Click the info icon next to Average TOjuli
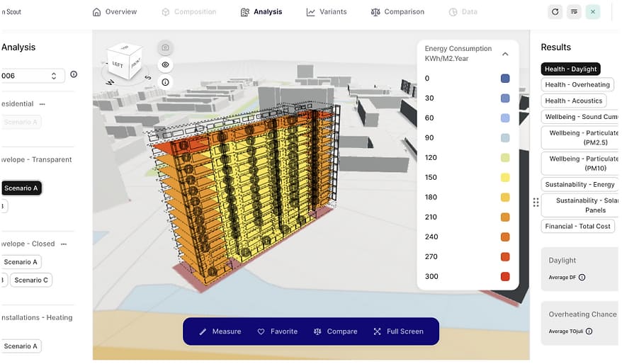 coord(589,331)
